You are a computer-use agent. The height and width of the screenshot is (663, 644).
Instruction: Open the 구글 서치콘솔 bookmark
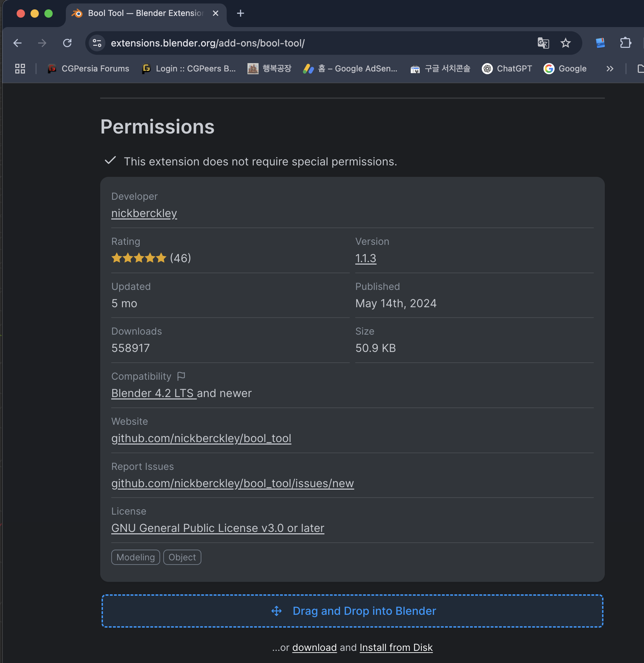point(440,69)
